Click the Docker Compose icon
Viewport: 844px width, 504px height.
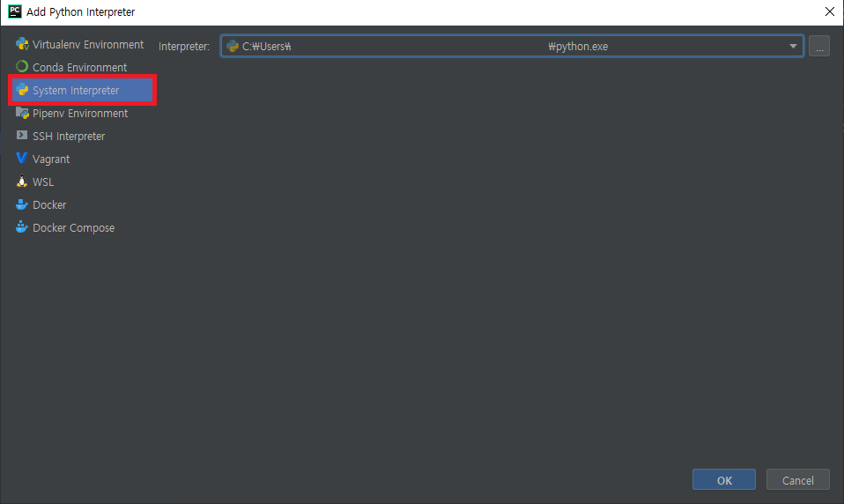[x=21, y=227]
